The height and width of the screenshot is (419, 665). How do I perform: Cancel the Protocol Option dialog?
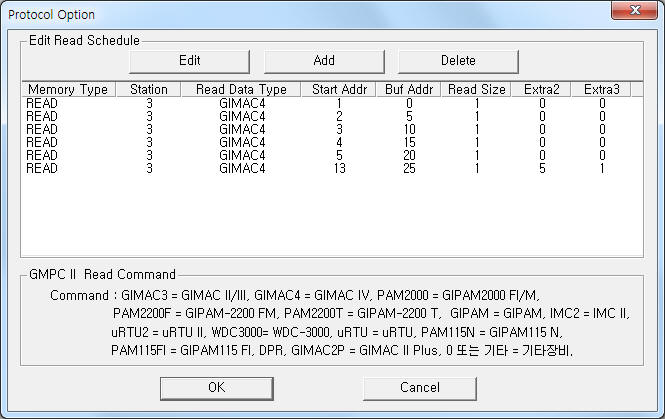coord(420,388)
